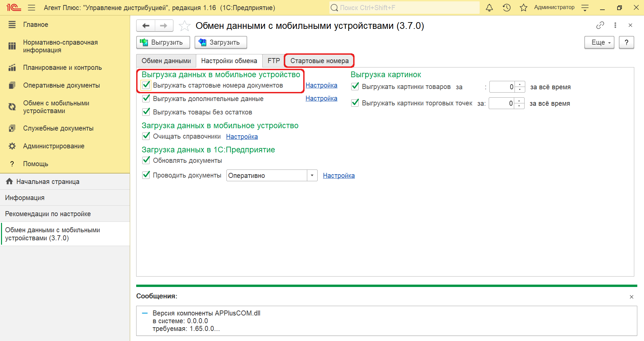Open help with the ? button
This screenshot has height=341, width=644.
(626, 42)
